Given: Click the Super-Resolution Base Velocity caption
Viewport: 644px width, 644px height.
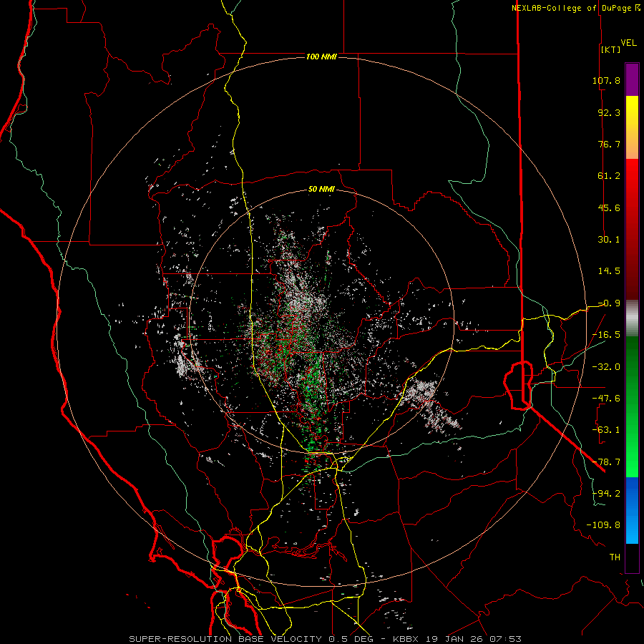Looking at the screenshot, I should (326, 639).
